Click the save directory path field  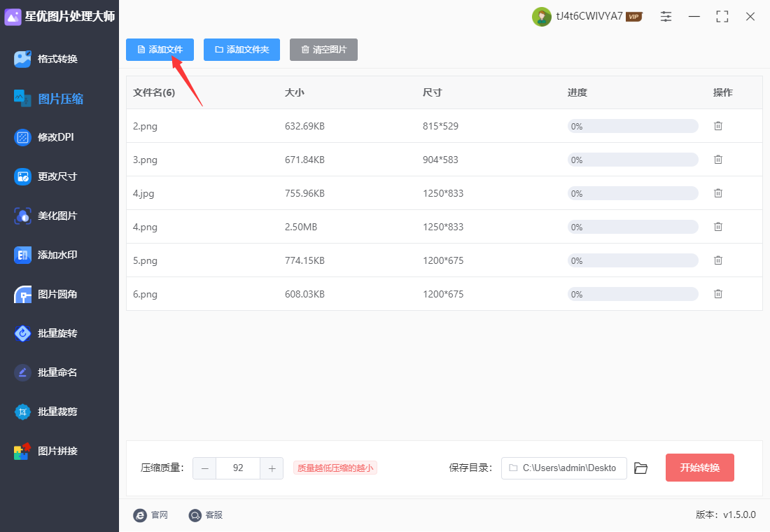563,468
